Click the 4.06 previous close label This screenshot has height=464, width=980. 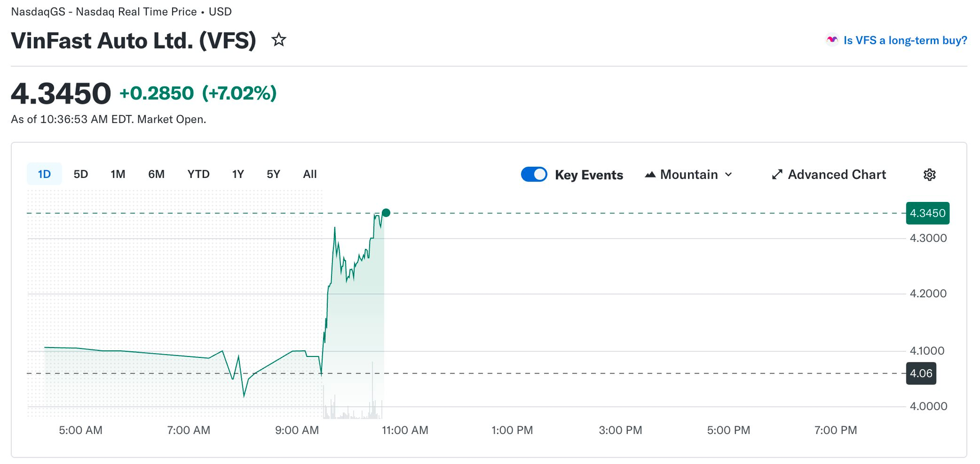click(x=921, y=373)
